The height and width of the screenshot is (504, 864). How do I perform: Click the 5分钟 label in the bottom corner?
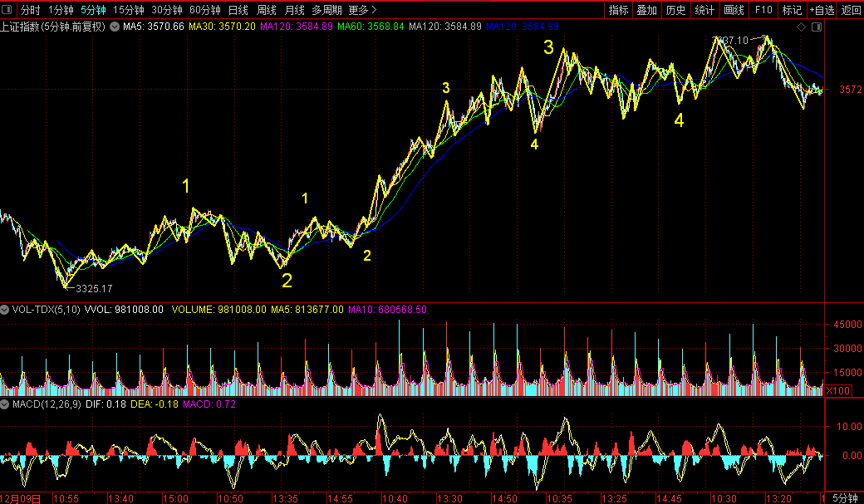845,498
